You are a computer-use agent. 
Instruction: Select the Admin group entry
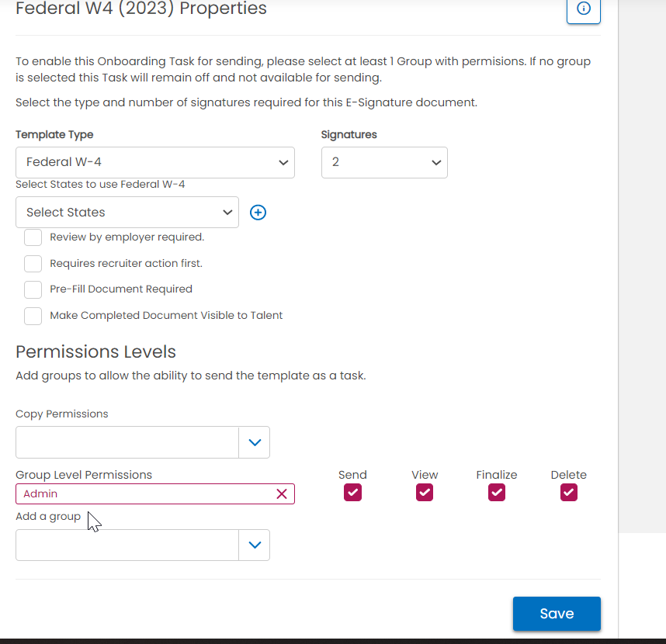[140, 494]
